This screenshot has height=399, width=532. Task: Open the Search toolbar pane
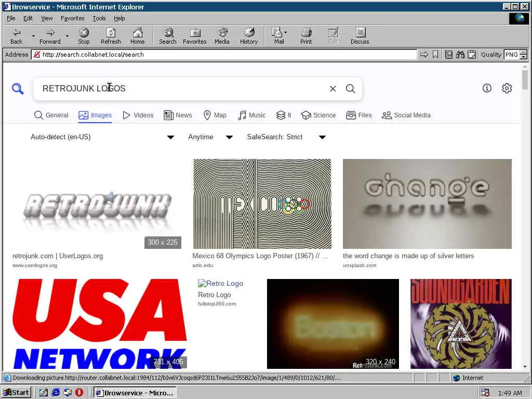click(168, 36)
